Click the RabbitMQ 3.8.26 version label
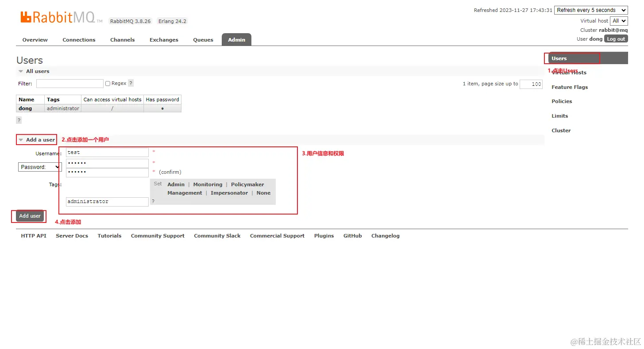Screen dimensions: 644x349 (130, 21)
